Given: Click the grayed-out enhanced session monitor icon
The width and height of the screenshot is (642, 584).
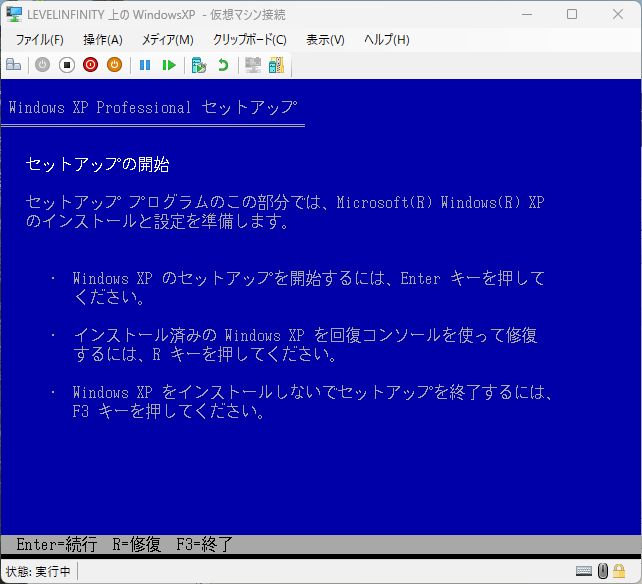Looking at the screenshot, I should click(x=253, y=65).
